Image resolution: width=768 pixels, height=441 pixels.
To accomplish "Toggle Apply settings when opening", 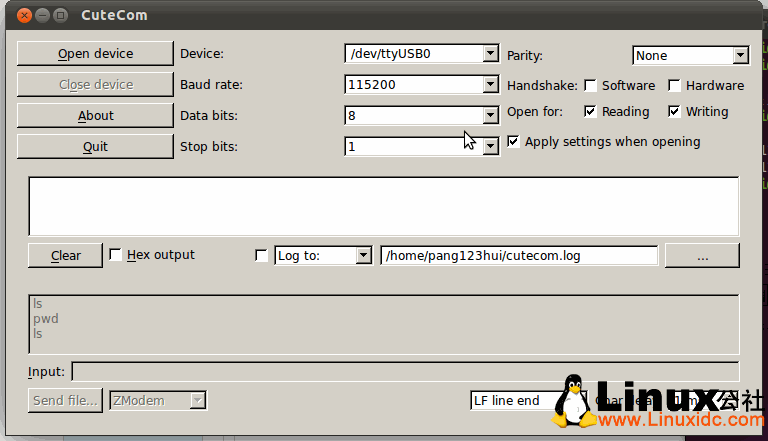I will pos(513,142).
